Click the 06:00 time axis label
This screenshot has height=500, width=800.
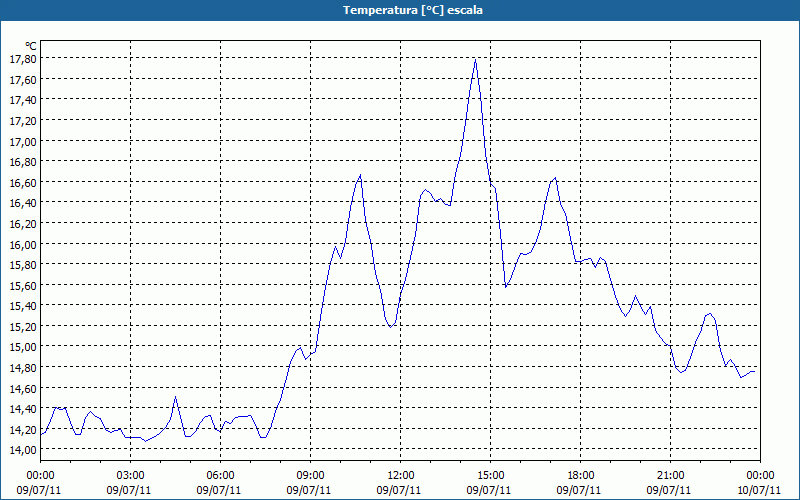click(220, 476)
